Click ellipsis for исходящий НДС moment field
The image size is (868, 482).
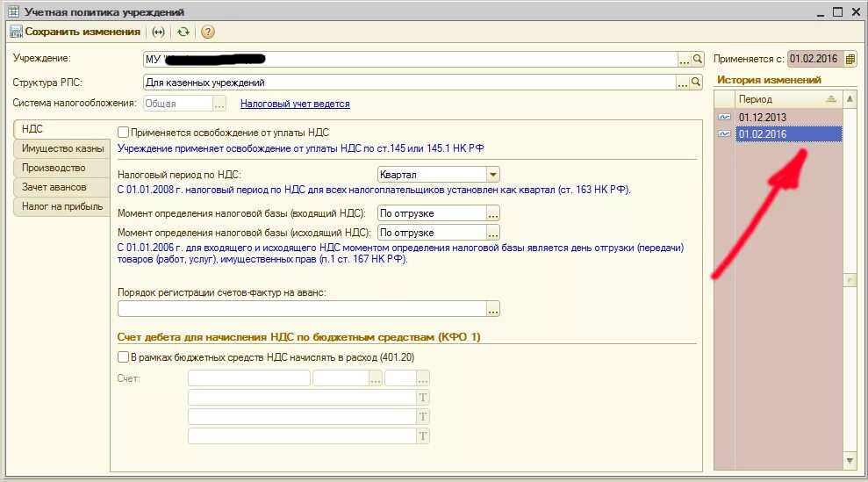[493, 233]
